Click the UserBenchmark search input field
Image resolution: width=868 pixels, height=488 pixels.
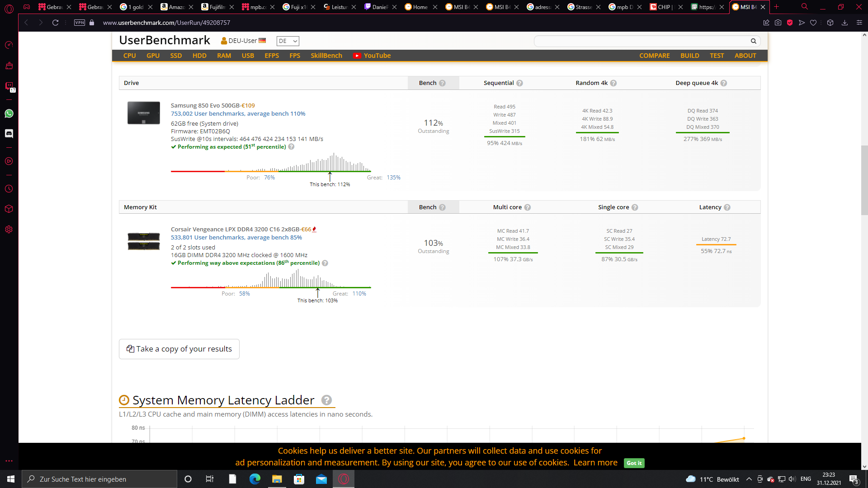tap(642, 41)
